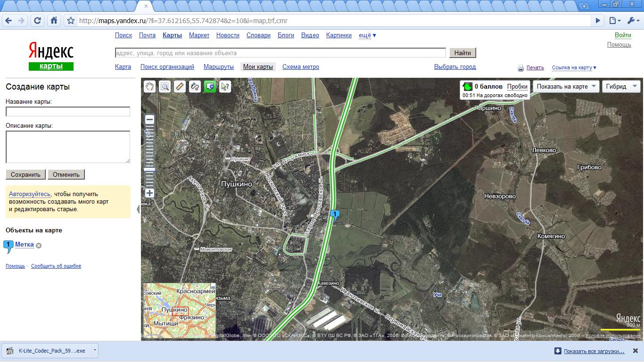Click the green traffic light indicator
Image resolution: width=644 pixels, height=362 pixels.
coord(467,87)
